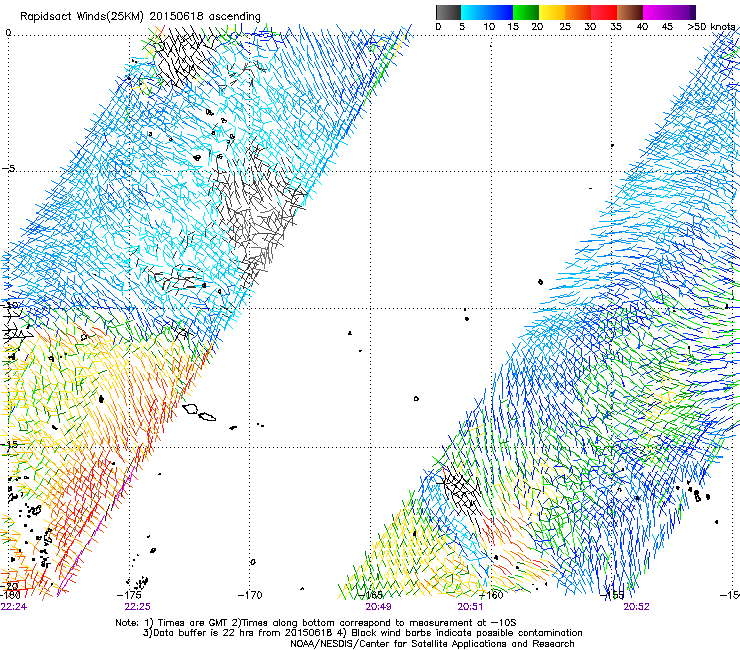The width and height of the screenshot is (740, 650).
Task: Click the purple swath time '22:25'
Action: pyautogui.click(x=137, y=607)
